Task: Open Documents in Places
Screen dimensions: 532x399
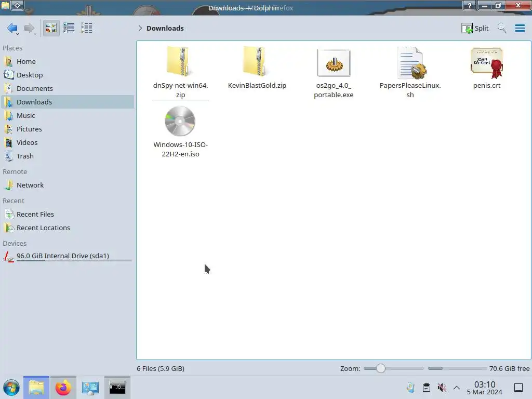Action: [67, 88]
